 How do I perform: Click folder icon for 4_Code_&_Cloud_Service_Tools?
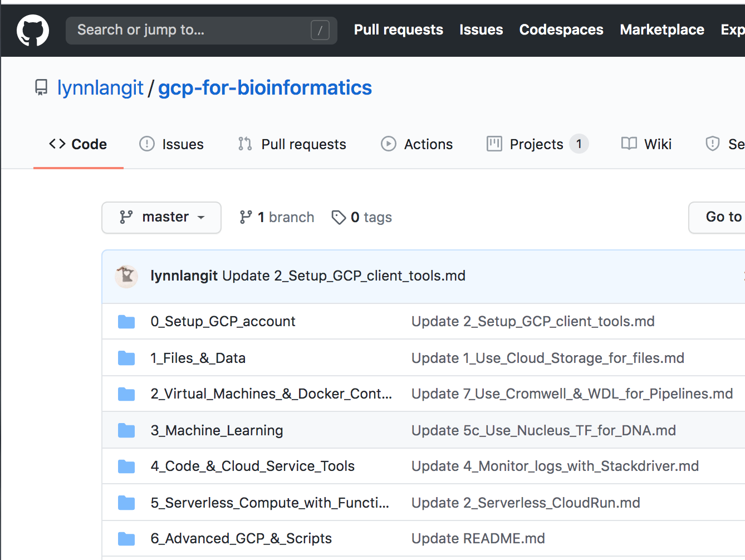click(126, 466)
